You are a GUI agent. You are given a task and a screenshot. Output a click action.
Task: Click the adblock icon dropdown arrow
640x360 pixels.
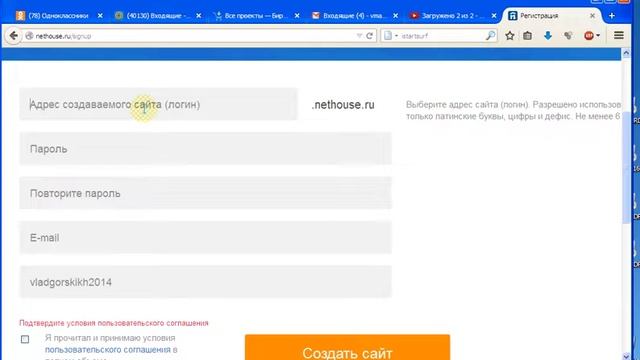(598, 36)
